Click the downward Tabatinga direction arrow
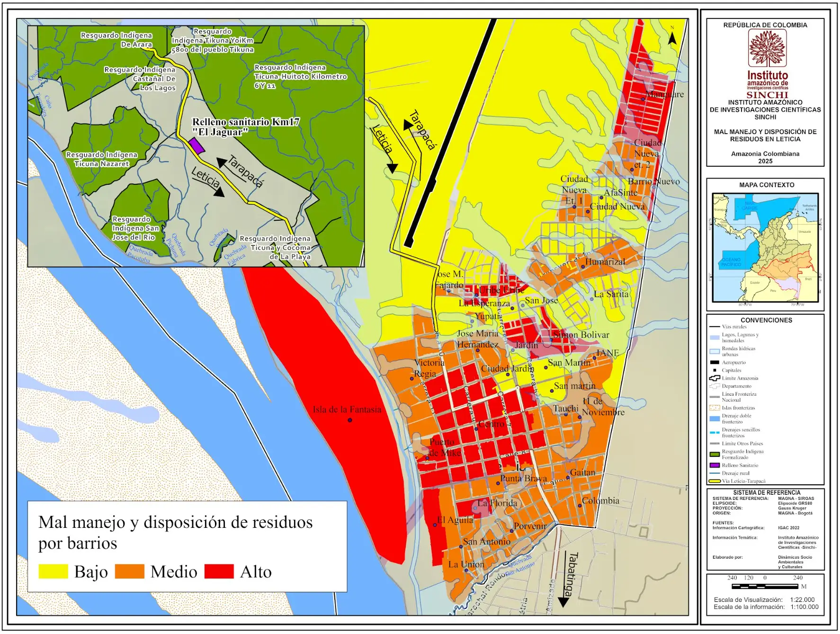 [563, 601]
